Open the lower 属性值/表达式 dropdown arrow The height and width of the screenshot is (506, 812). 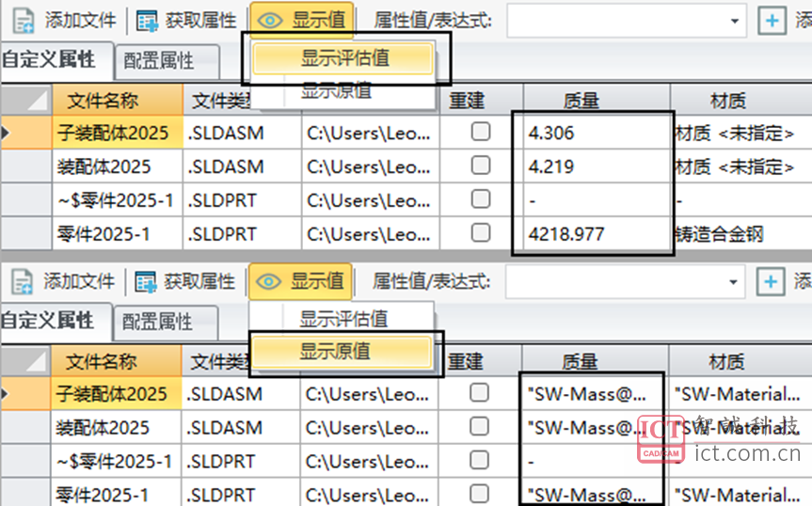(x=733, y=280)
